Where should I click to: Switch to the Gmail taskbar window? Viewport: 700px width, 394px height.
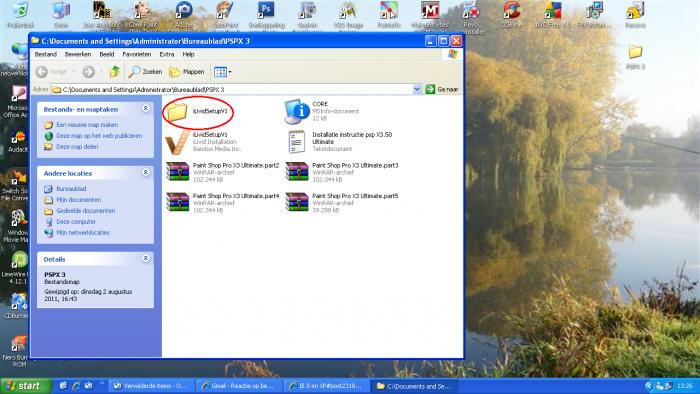[x=239, y=386]
